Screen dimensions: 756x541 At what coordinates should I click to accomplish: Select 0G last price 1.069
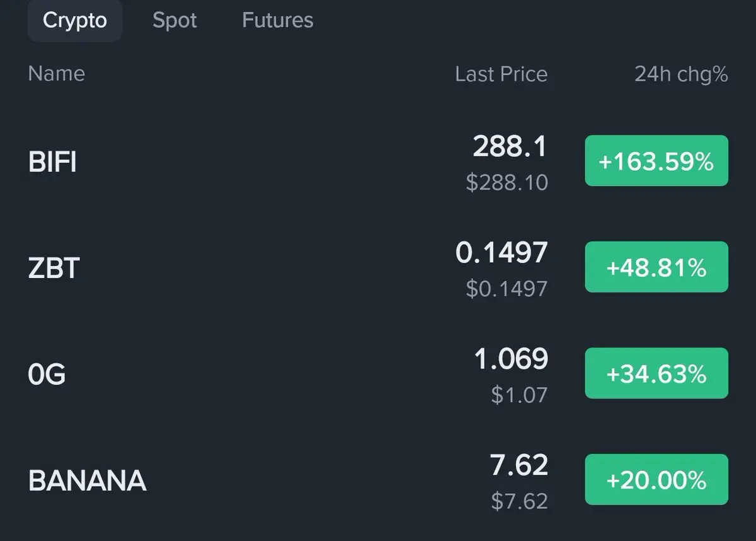(x=511, y=359)
